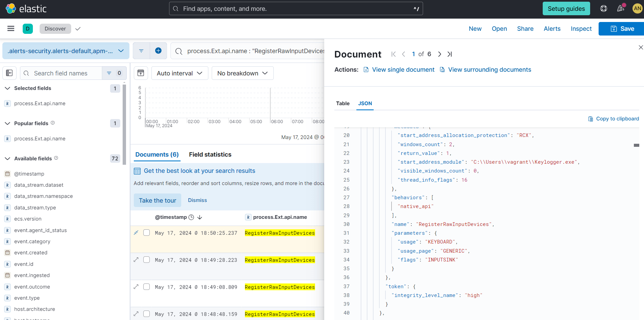Image resolution: width=644 pixels, height=320 pixels.
Task: Add a filter using the blue plus icon
Action: pyautogui.click(x=158, y=50)
